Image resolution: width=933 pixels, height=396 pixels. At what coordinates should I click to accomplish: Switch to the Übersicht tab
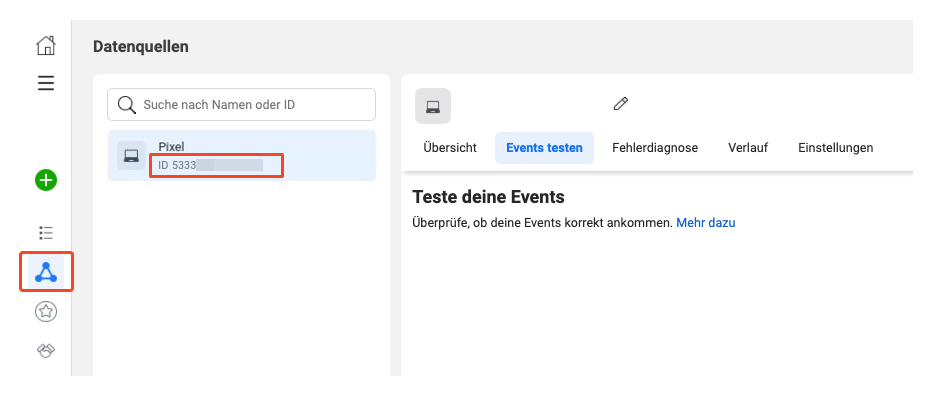point(450,147)
